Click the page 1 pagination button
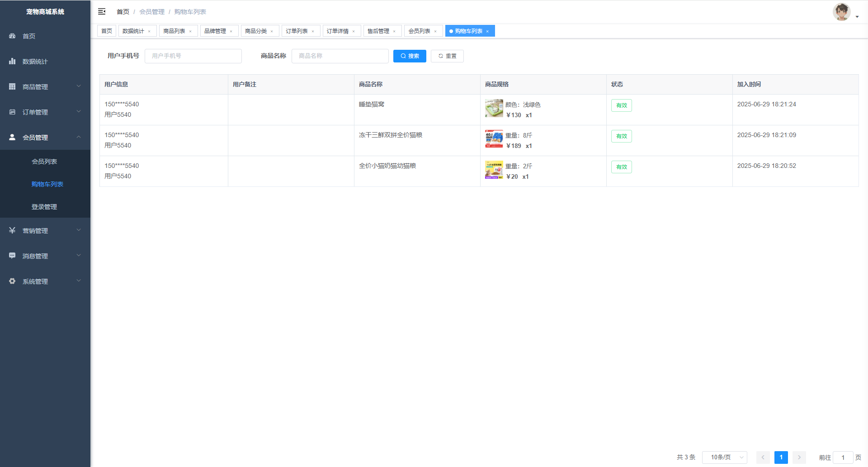This screenshot has height=467, width=868. click(x=781, y=457)
